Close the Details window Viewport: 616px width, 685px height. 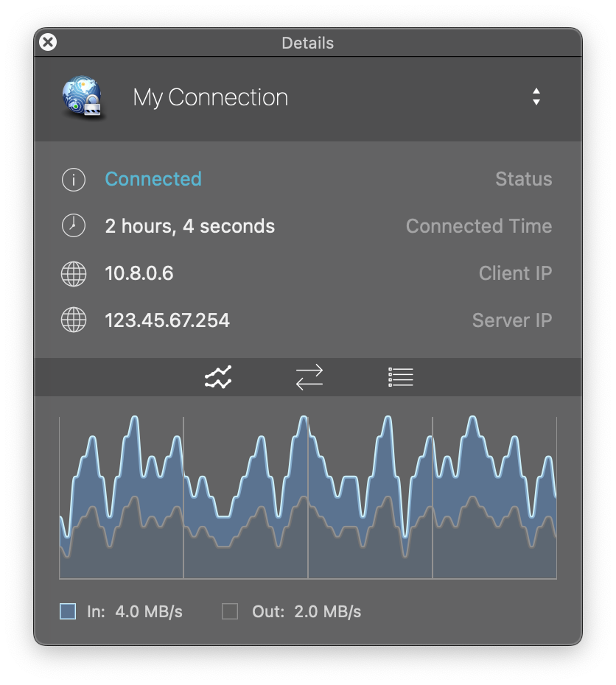tap(48, 43)
